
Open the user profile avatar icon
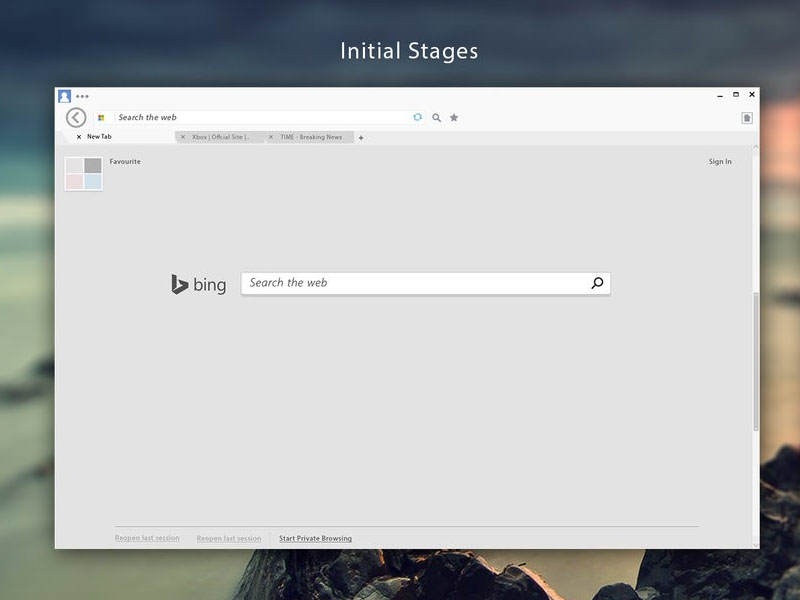(64, 96)
